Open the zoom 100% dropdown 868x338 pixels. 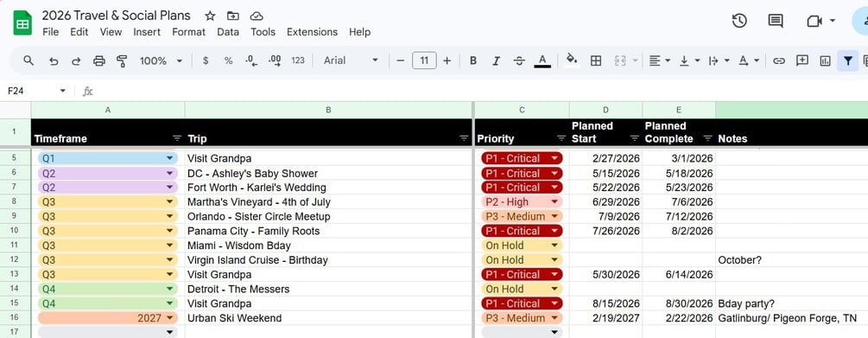click(x=162, y=61)
